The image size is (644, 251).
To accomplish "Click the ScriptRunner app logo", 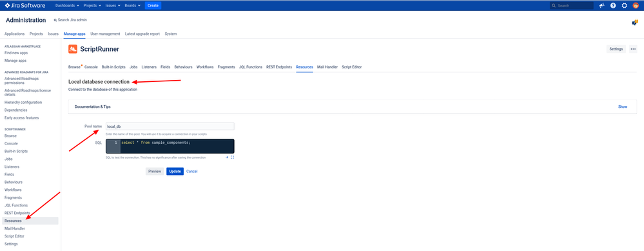I will [73, 49].
